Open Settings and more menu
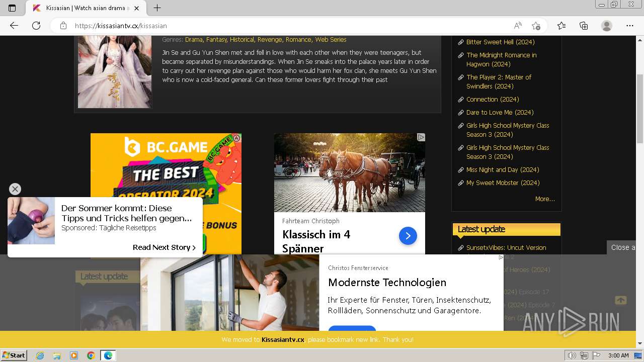 630,26
